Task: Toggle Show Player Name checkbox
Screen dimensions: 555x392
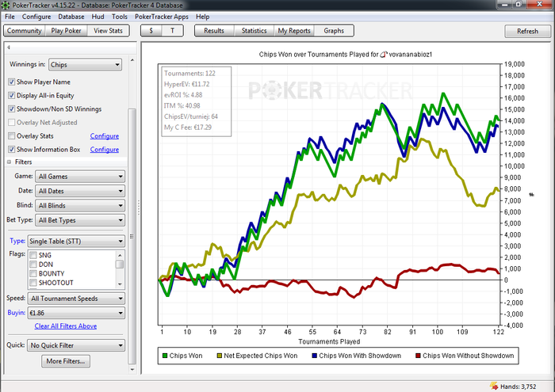Action: [12, 82]
